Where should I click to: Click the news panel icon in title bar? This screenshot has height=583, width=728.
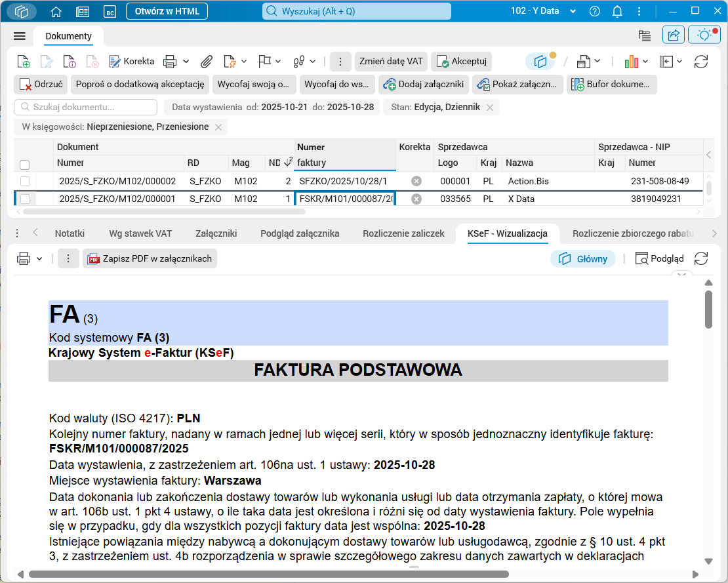(x=83, y=12)
